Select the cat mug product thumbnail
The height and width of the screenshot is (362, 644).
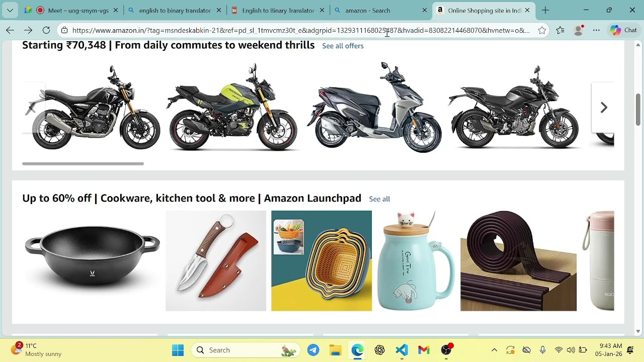click(x=416, y=260)
